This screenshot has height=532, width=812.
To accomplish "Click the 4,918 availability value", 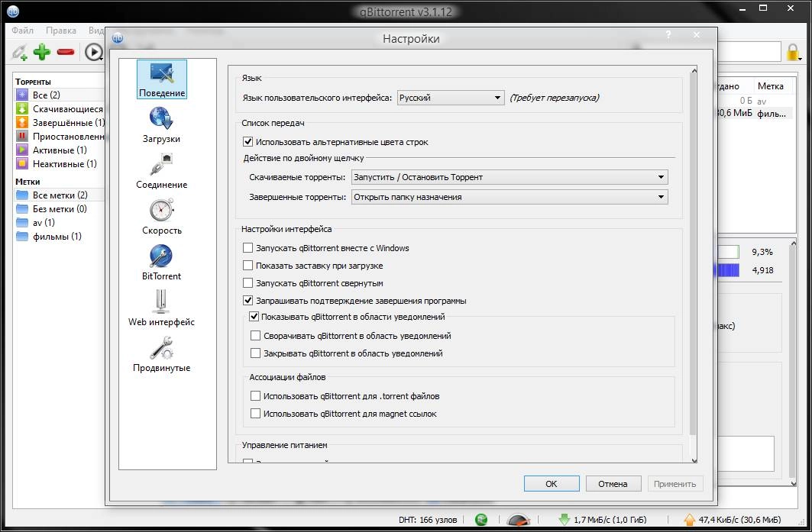I will point(763,270).
